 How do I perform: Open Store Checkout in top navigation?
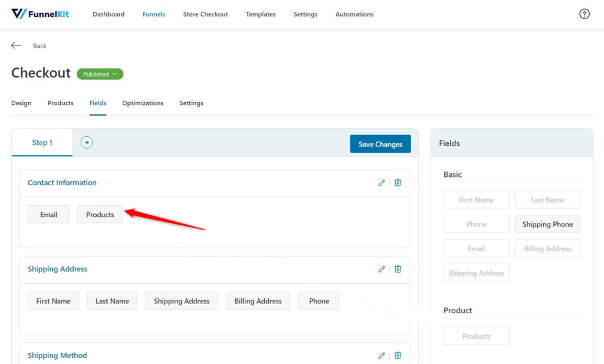pyautogui.click(x=205, y=14)
